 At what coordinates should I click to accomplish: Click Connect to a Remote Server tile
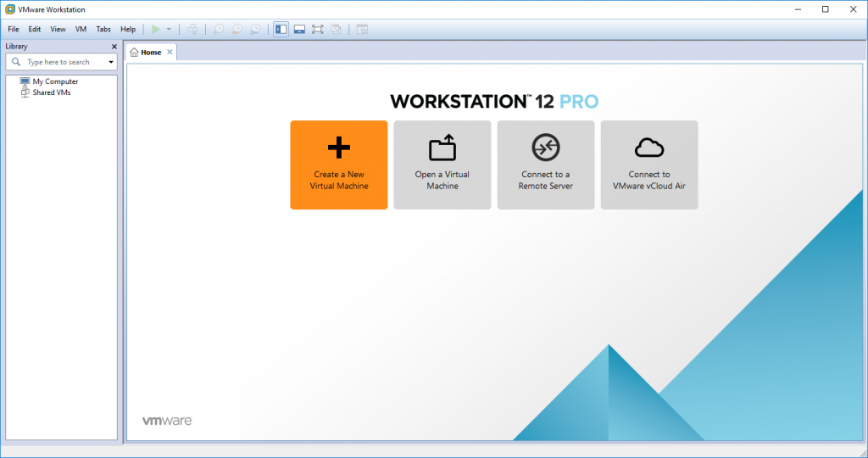[546, 165]
